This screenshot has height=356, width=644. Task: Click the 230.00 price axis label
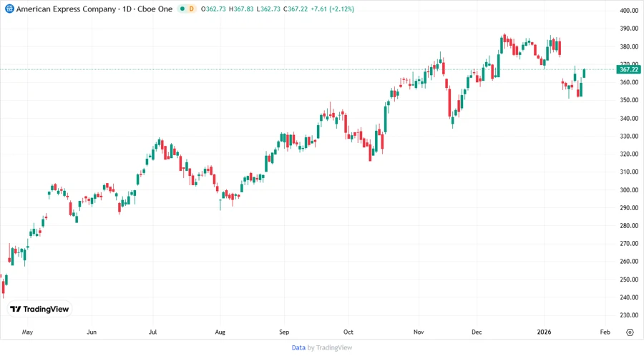pyautogui.click(x=629, y=315)
